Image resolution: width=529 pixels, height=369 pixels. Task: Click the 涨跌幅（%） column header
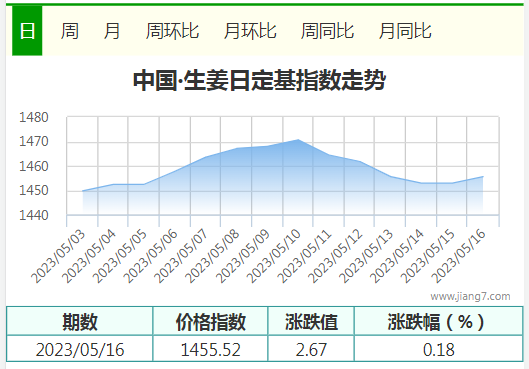(439, 321)
